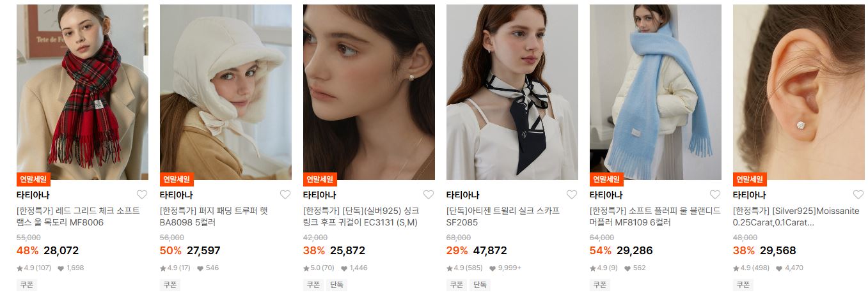Click heart icon on wool muffler MF8109

(x=715, y=195)
